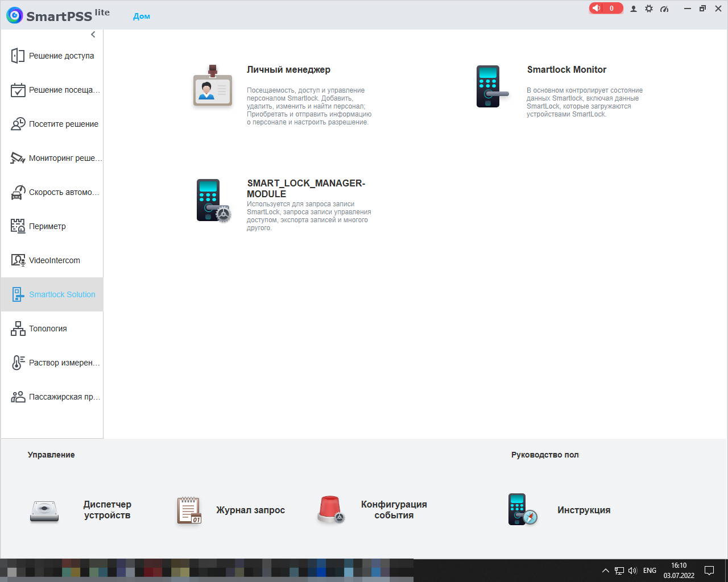Open Smartlock Monitor lock icon
This screenshot has width=728, height=582.
(491, 86)
